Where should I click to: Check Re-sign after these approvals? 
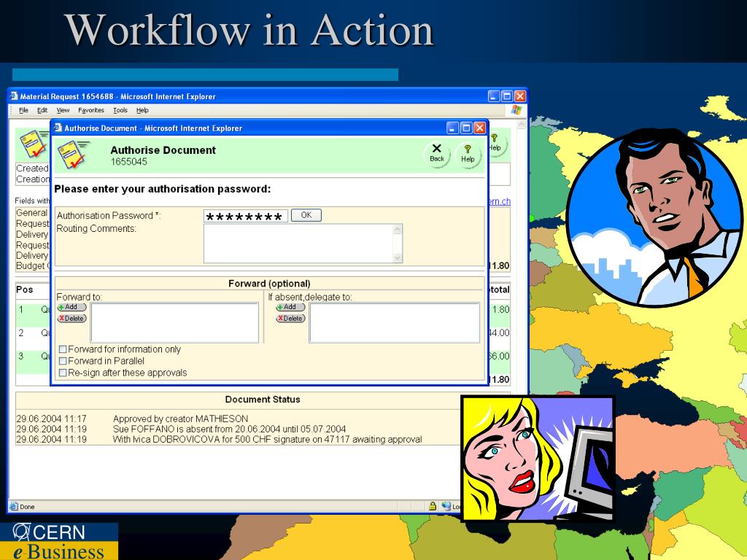(x=63, y=373)
